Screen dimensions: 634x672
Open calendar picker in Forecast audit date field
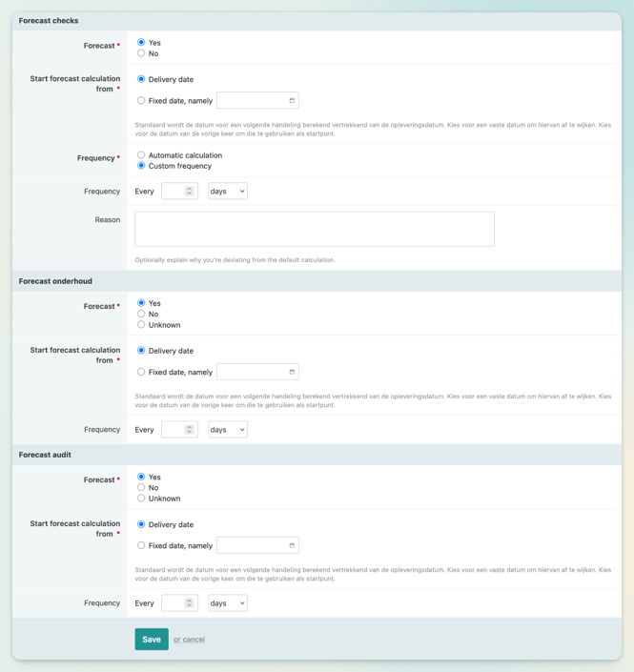[x=292, y=545]
